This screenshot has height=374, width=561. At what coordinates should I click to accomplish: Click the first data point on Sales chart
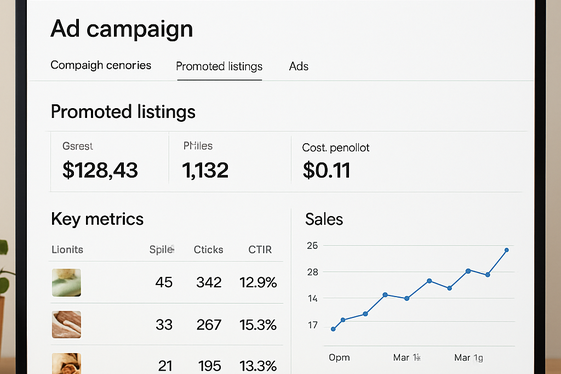(x=333, y=329)
